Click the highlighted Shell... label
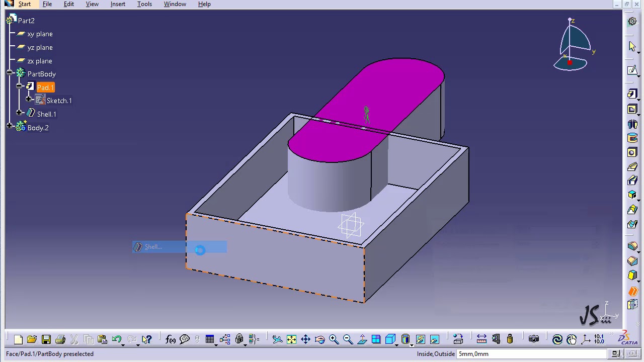Screen dimensions: 644x362 [153, 247]
